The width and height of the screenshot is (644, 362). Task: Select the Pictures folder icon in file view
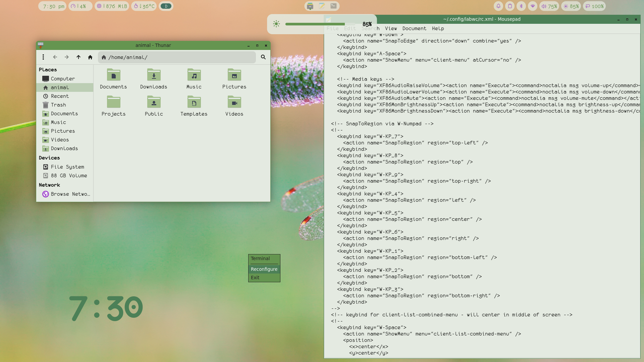tap(234, 75)
